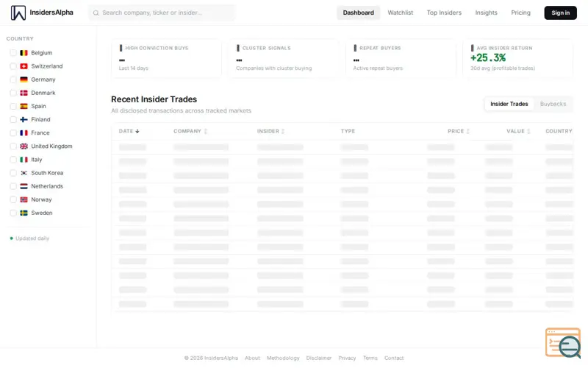Image resolution: width=588 pixels, height=368 pixels.
Task: Open the Privacy footer link
Action: pyautogui.click(x=347, y=358)
